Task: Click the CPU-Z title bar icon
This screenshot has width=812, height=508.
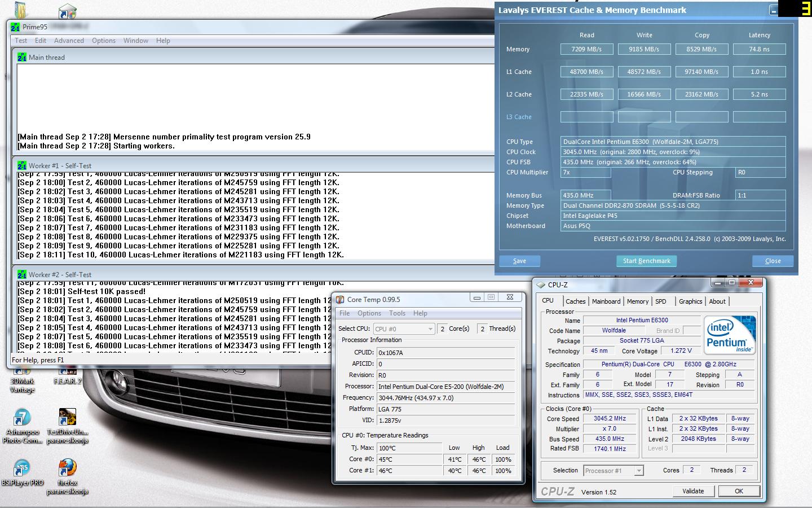Action: 541,285
